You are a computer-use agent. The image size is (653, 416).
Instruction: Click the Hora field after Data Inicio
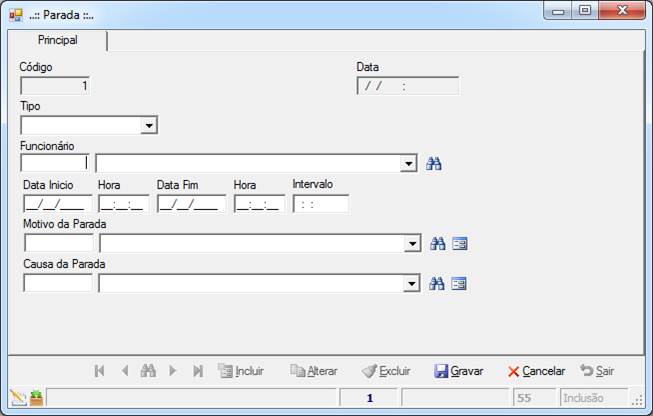124,204
